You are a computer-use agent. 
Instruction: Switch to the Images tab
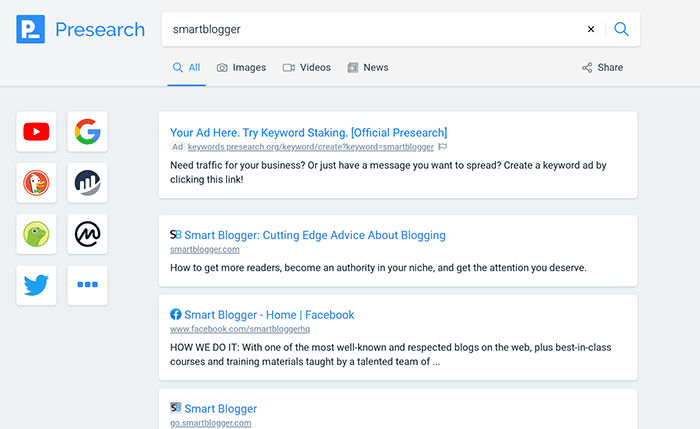[x=241, y=68]
